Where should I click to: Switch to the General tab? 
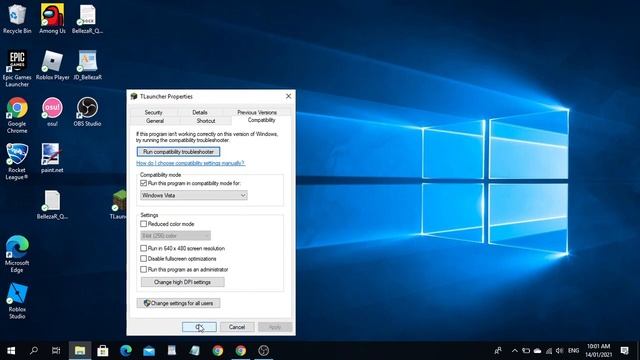click(x=155, y=121)
